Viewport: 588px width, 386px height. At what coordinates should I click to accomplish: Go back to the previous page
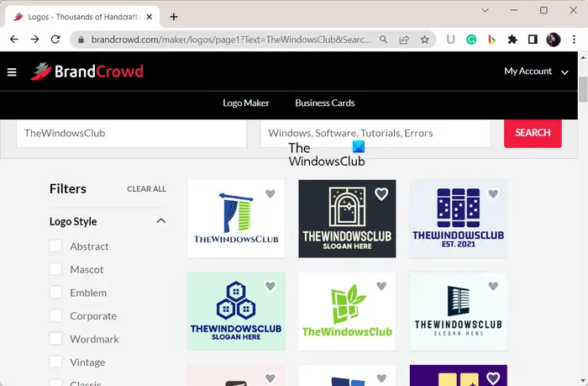pyautogui.click(x=14, y=40)
